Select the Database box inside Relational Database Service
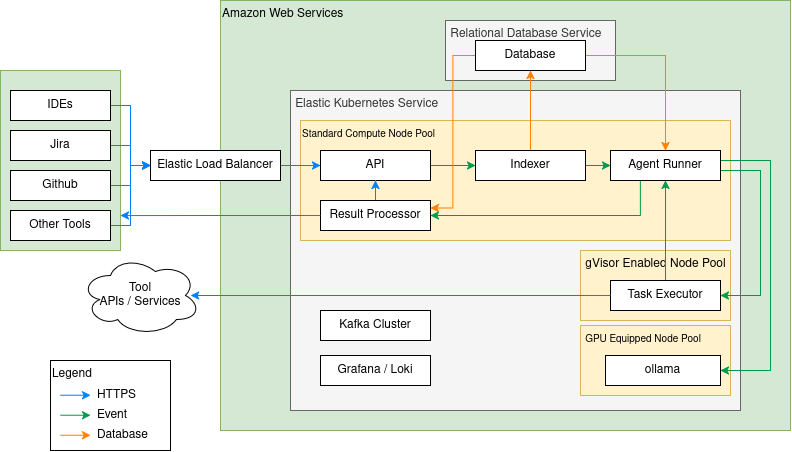The image size is (792, 452). tap(530, 55)
